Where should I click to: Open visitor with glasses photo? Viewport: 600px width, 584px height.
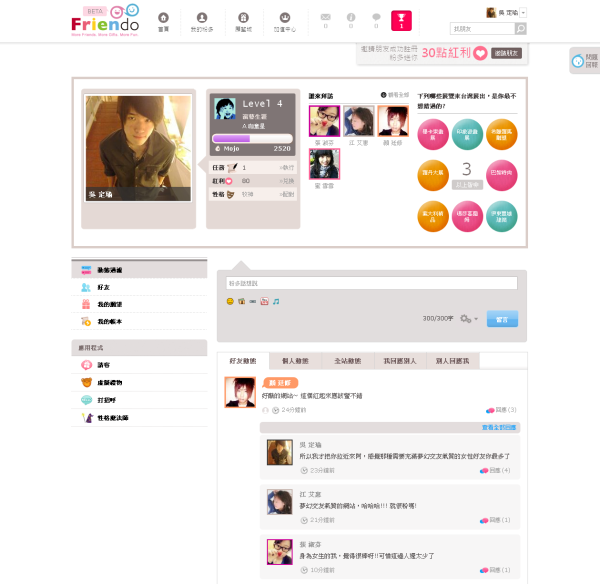[324, 121]
